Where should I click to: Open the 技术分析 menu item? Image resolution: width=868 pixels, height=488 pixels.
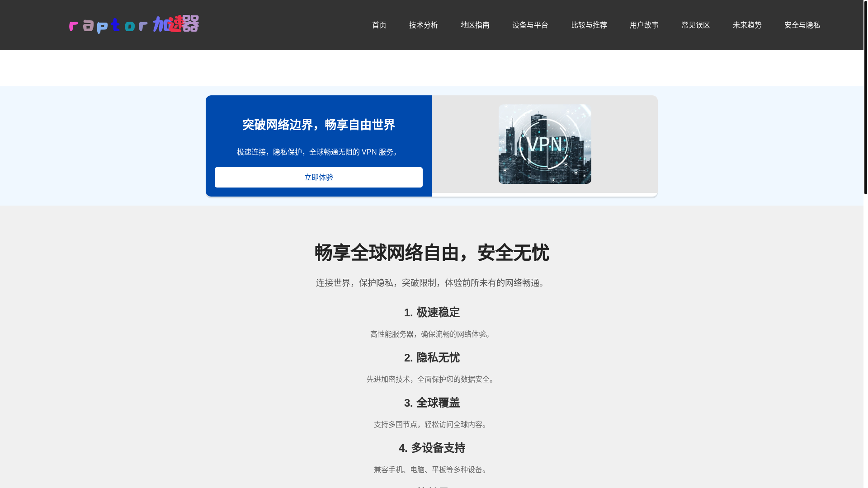tap(424, 25)
